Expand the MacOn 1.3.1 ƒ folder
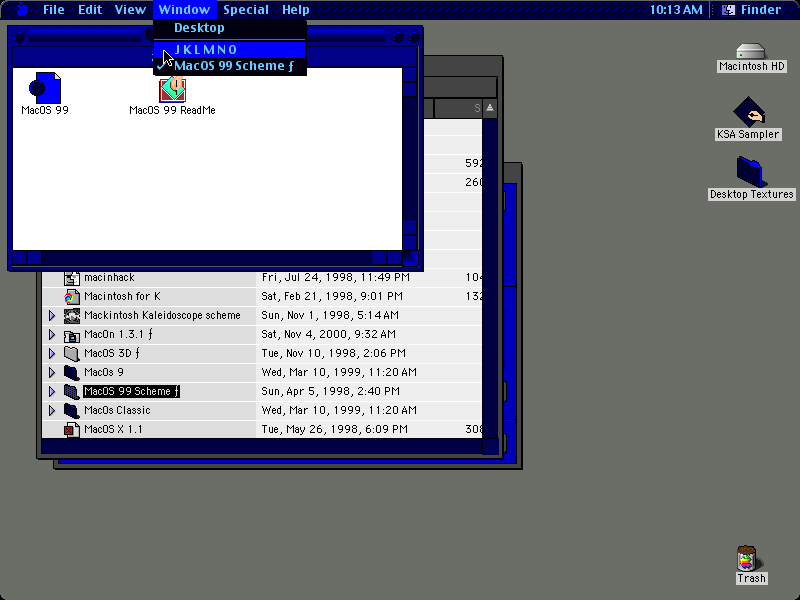 [52, 335]
